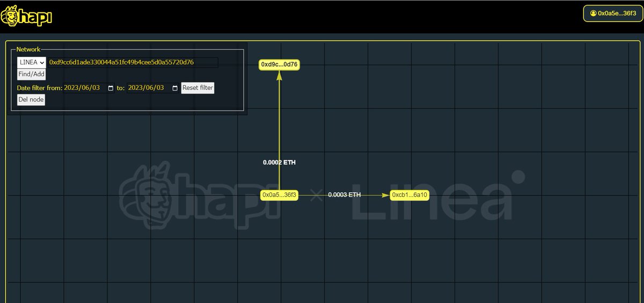This screenshot has height=303, width=644.
Task: Select the 0xcb1...6a10 graph node
Action: [410, 195]
